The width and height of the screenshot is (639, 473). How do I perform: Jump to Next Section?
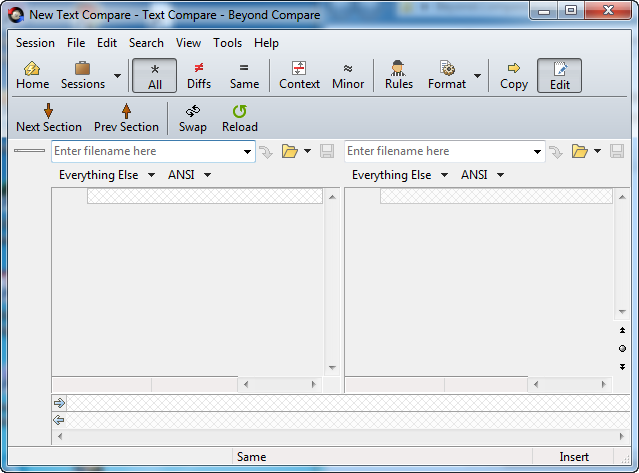pos(48,118)
